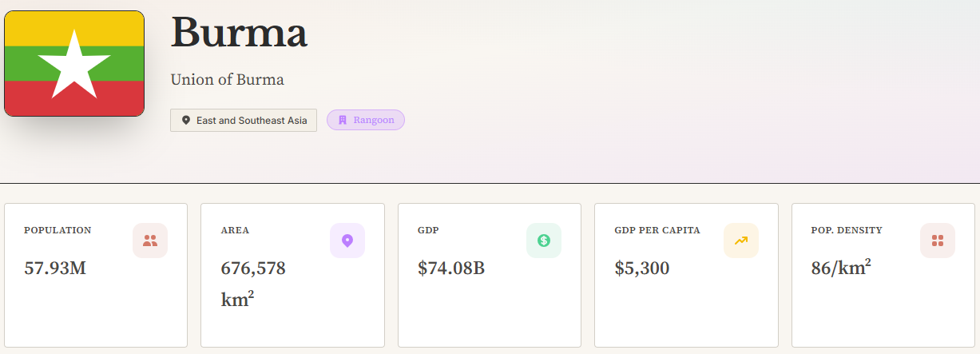Click the Union of Burma subtitle
The width and height of the screenshot is (980, 354).
pyautogui.click(x=228, y=80)
